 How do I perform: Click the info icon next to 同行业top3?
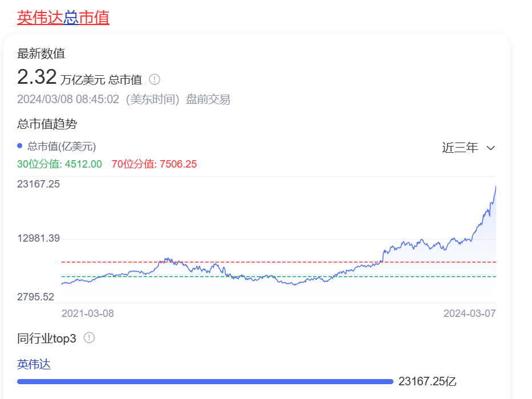89,337
